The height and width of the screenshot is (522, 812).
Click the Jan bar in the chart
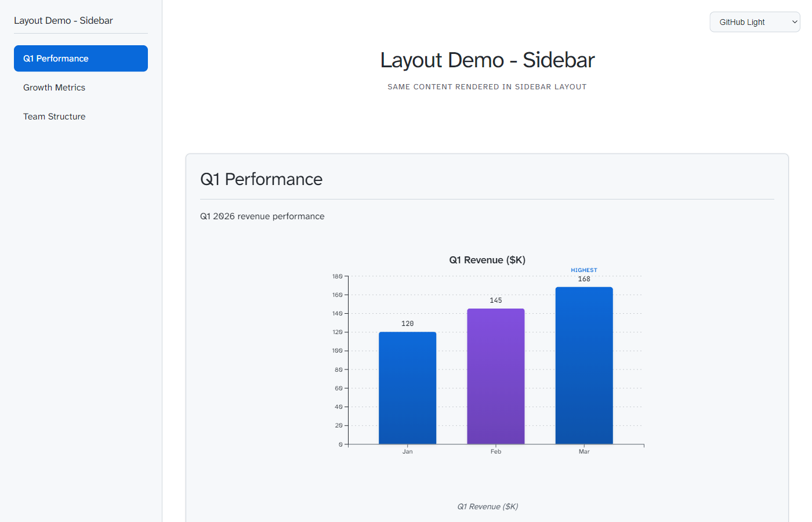(408, 388)
